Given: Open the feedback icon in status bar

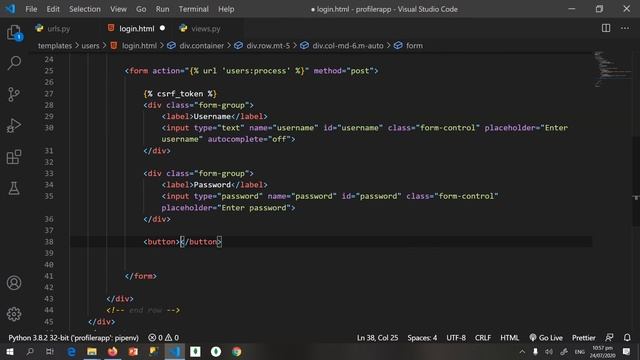Looking at the screenshot, I should click(609, 338).
